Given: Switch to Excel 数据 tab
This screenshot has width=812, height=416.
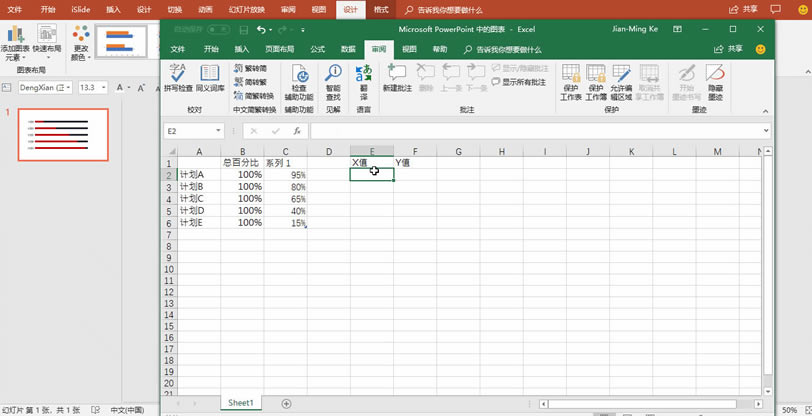Looking at the screenshot, I should pyautogui.click(x=348, y=49).
